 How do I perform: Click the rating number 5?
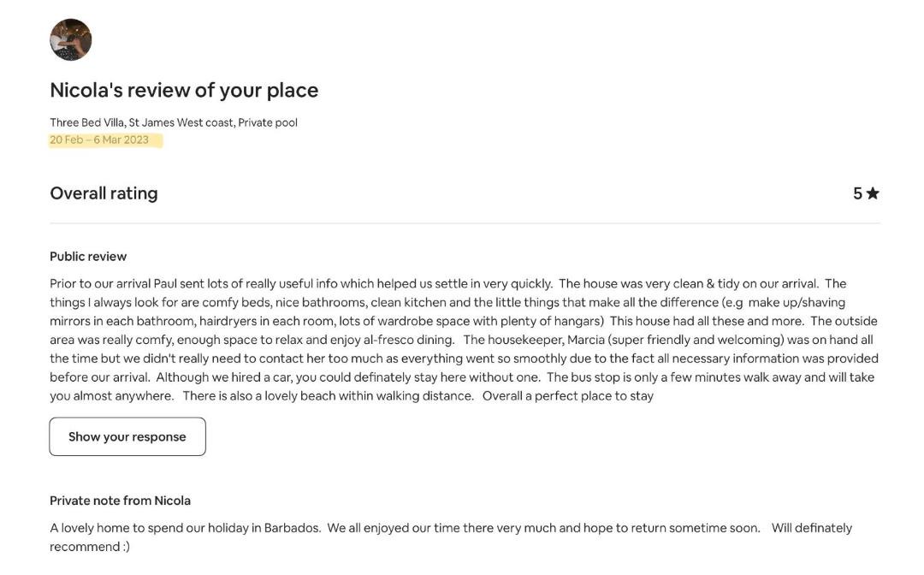coord(857,193)
